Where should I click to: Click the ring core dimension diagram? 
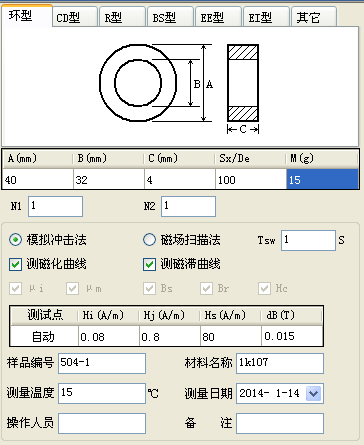pos(180,86)
